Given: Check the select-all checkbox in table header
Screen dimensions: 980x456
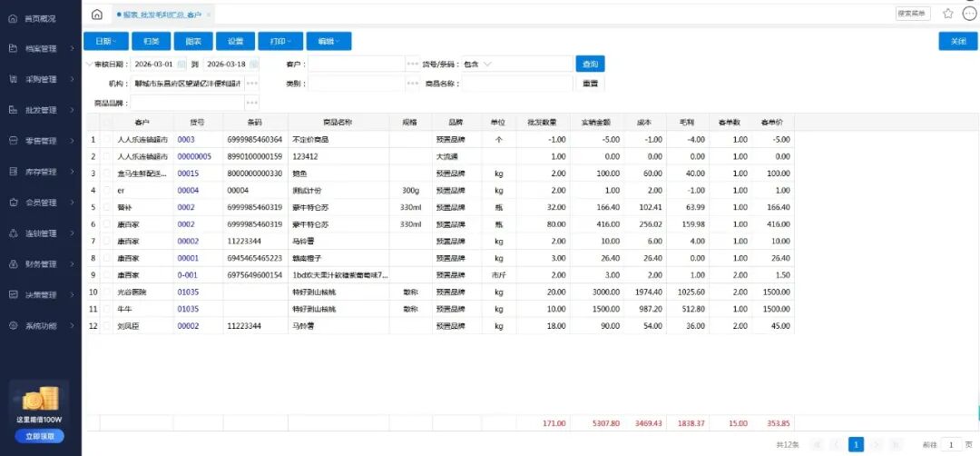Looking at the screenshot, I should coord(108,122).
